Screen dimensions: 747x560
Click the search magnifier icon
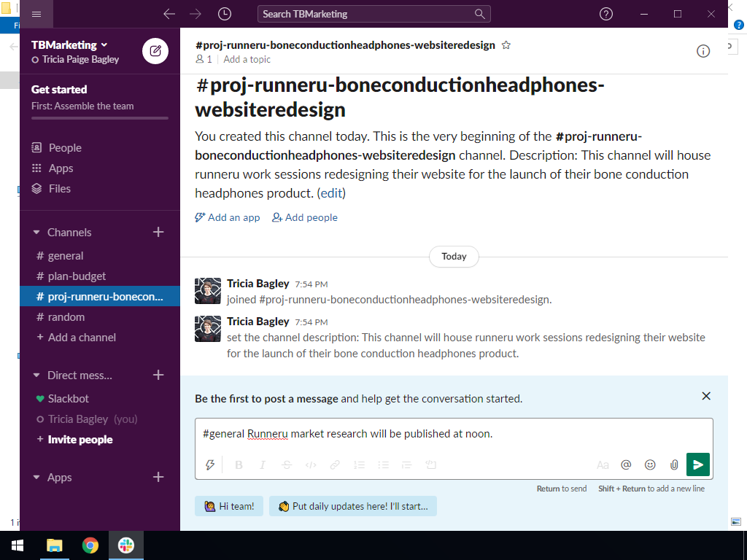pyautogui.click(x=480, y=14)
